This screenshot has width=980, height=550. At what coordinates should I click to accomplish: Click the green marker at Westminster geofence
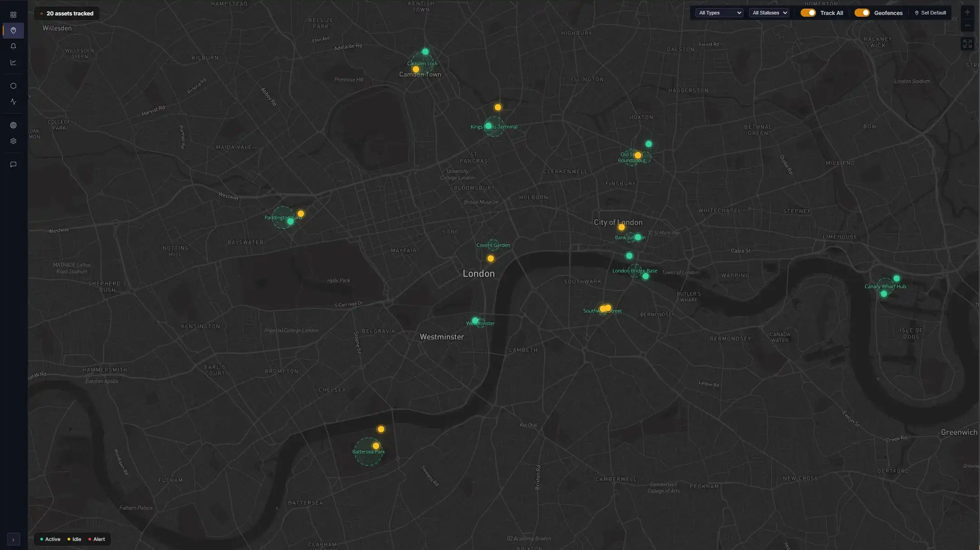tap(475, 320)
